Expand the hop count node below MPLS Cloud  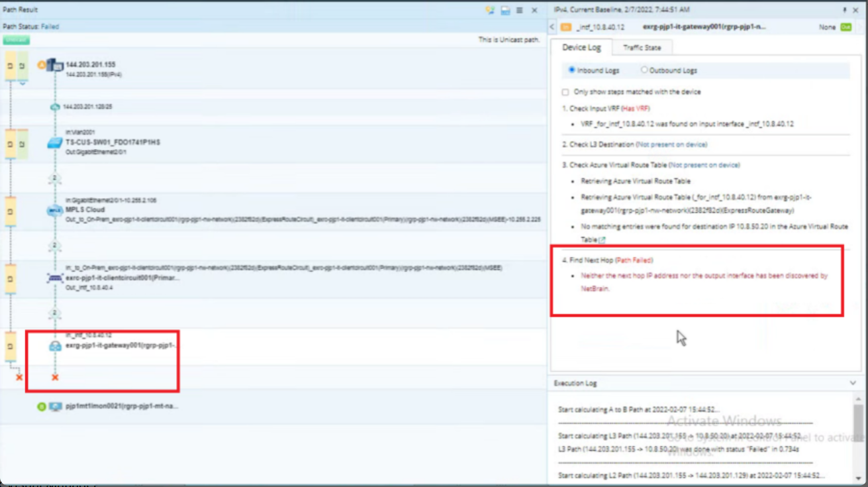(56, 246)
